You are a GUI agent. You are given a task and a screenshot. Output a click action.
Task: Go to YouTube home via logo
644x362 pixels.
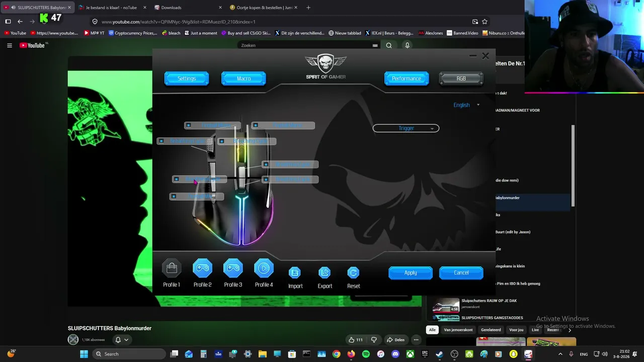[x=33, y=45]
